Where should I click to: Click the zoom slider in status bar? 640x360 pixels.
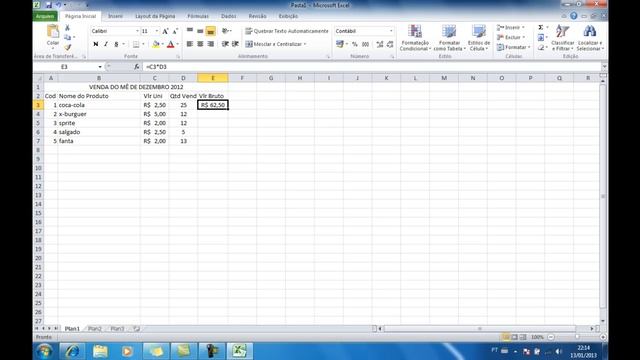pyautogui.click(x=577, y=337)
